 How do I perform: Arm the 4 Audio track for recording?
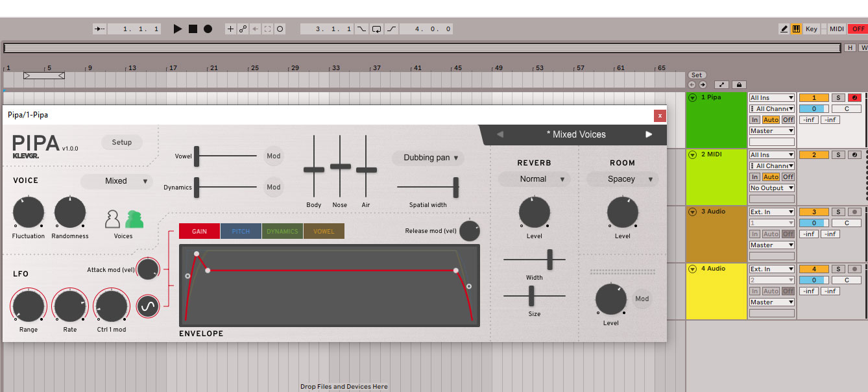point(853,269)
